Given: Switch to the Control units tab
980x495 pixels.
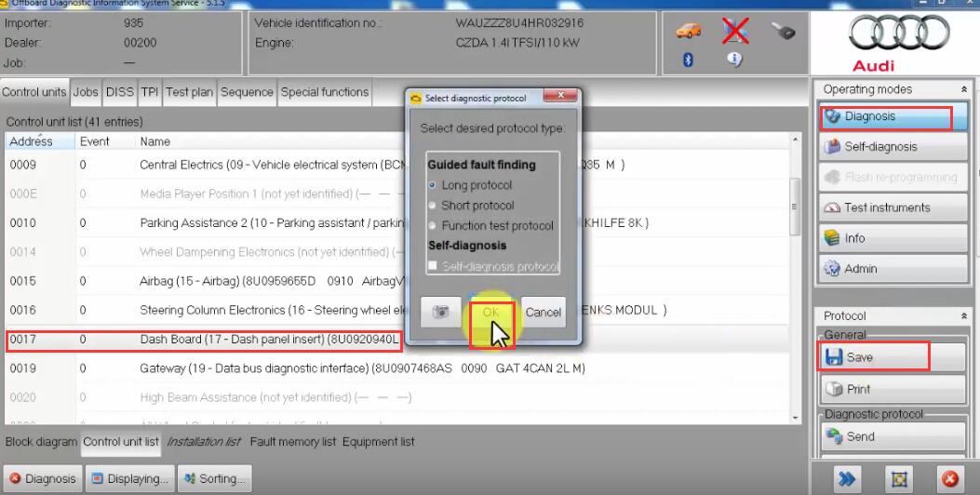Looking at the screenshot, I should coord(34,92).
